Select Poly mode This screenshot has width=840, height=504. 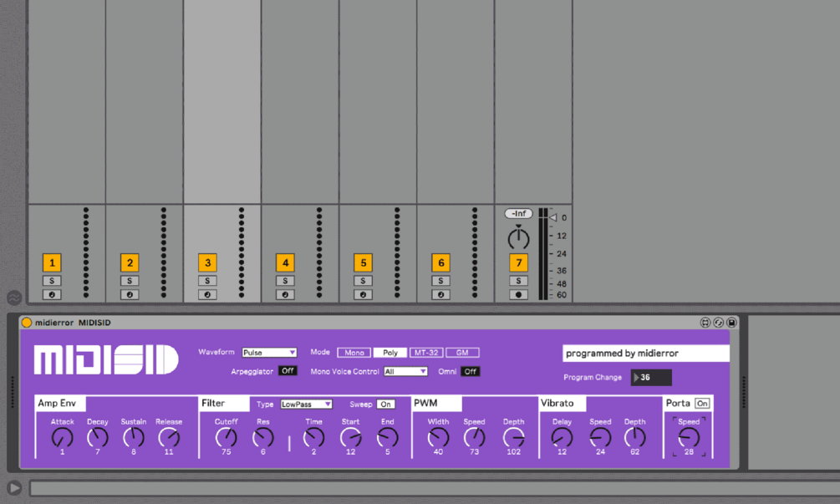[x=390, y=353]
